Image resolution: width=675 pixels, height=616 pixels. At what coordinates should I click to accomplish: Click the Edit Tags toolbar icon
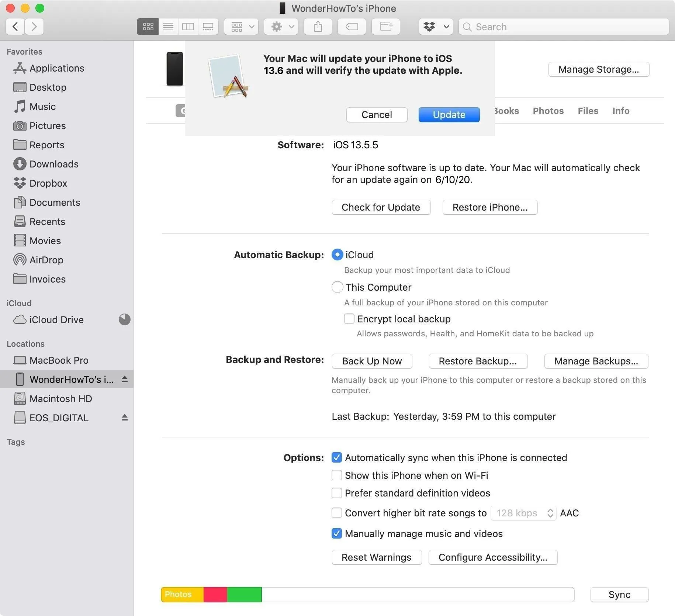pos(352,27)
